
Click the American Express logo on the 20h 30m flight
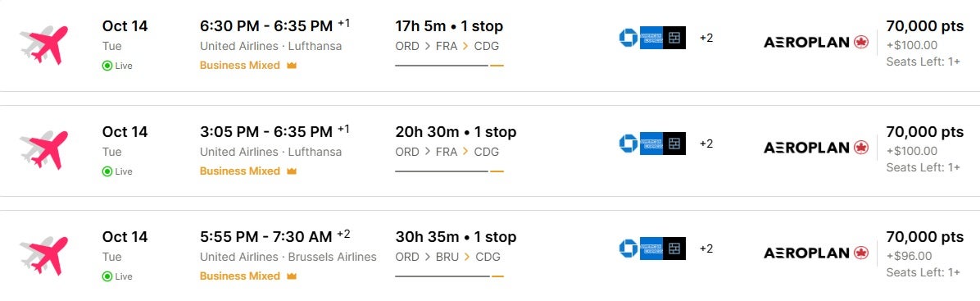651,144
